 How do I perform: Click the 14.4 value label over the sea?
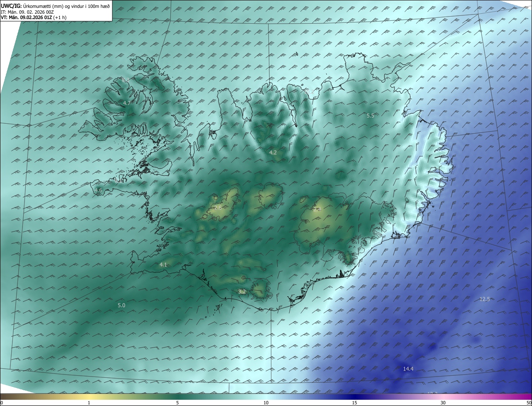(408, 369)
